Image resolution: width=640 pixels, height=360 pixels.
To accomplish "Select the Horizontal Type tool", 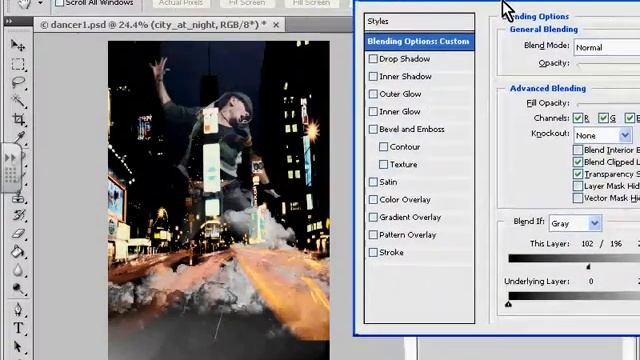I will pos(18,328).
